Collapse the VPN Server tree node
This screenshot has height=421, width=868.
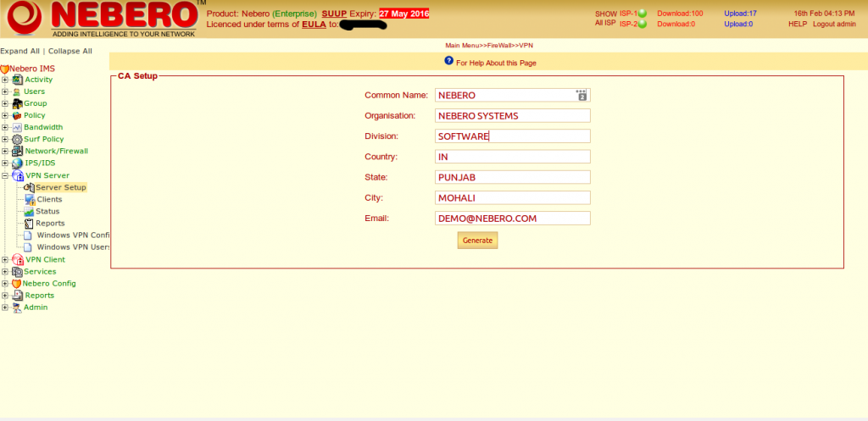click(5, 175)
